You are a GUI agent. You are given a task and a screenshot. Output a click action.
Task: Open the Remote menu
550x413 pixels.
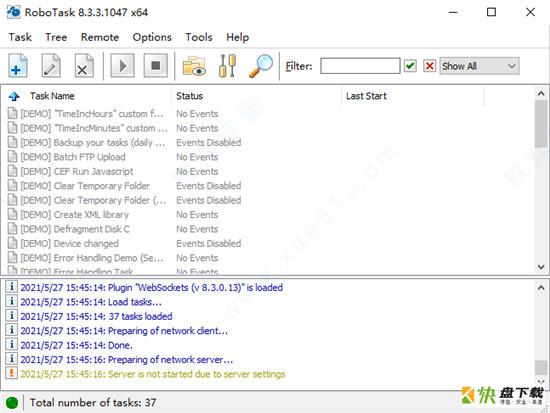click(x=100, y=37)
